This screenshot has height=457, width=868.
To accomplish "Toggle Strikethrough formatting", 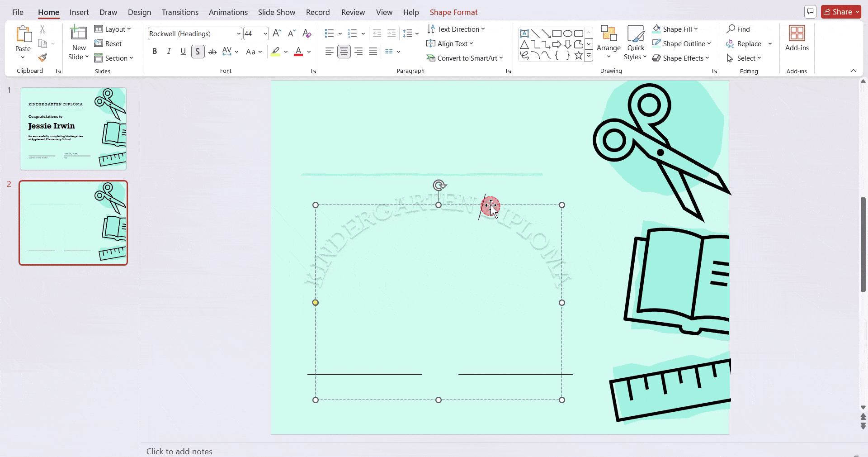I will pyautogui.click(x=212, y=51).
